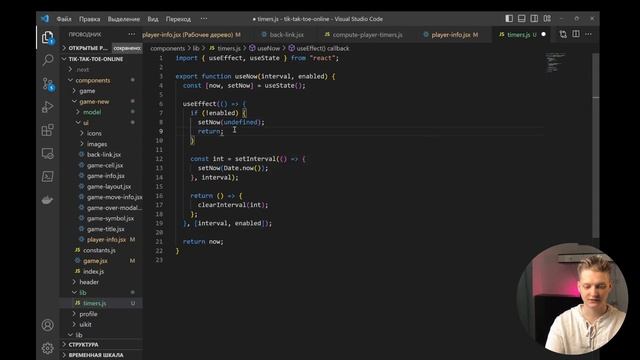Image resolution: width=640 pixels, height=360 pixels.
Task: Open the Docker view icon
Action: [48, 200]
